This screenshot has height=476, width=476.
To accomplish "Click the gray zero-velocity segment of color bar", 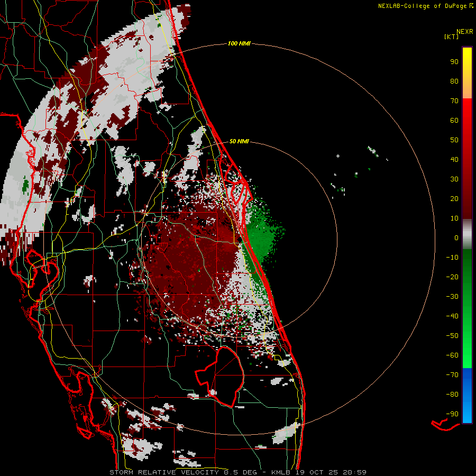I will coord(467,234).
